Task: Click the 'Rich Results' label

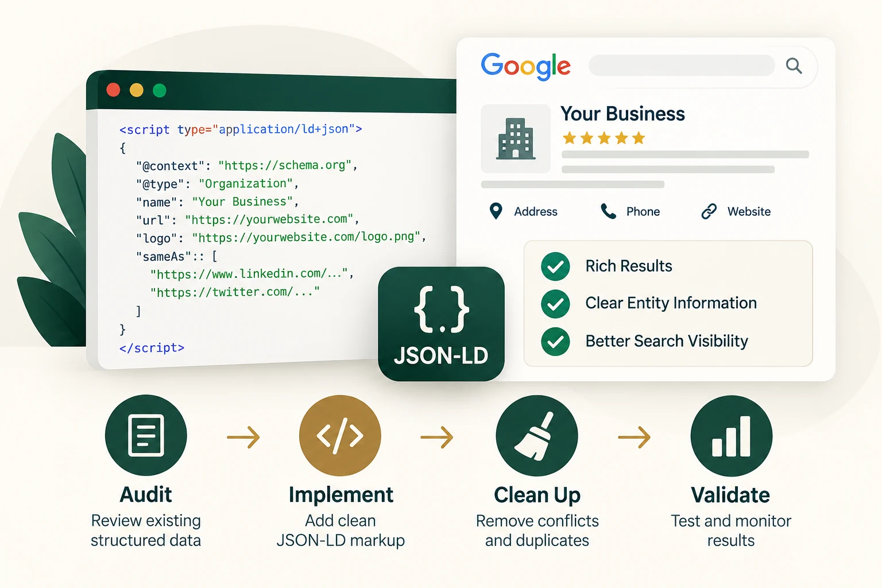Action: (629, 266)
